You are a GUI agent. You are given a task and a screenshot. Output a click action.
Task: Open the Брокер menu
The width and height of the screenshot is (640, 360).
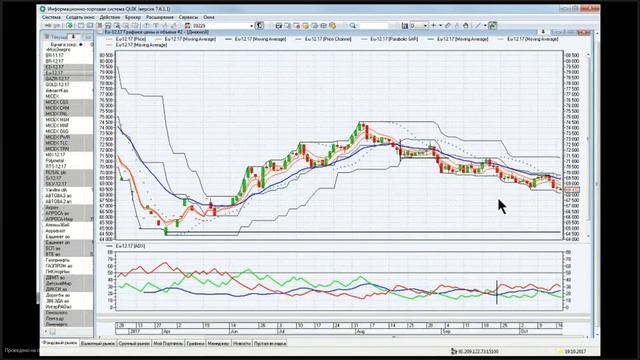(x=133, y=17)
